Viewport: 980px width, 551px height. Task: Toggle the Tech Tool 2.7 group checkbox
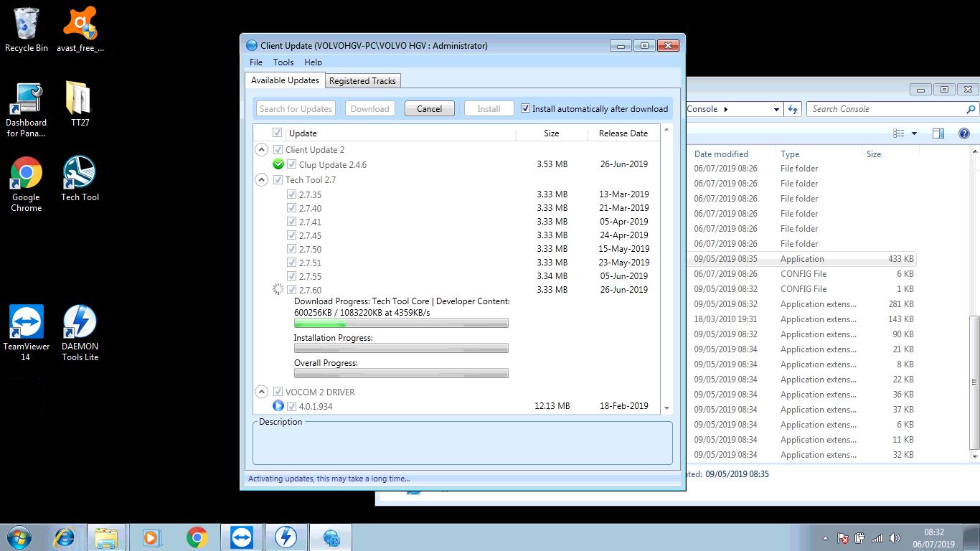click(278, 179)
